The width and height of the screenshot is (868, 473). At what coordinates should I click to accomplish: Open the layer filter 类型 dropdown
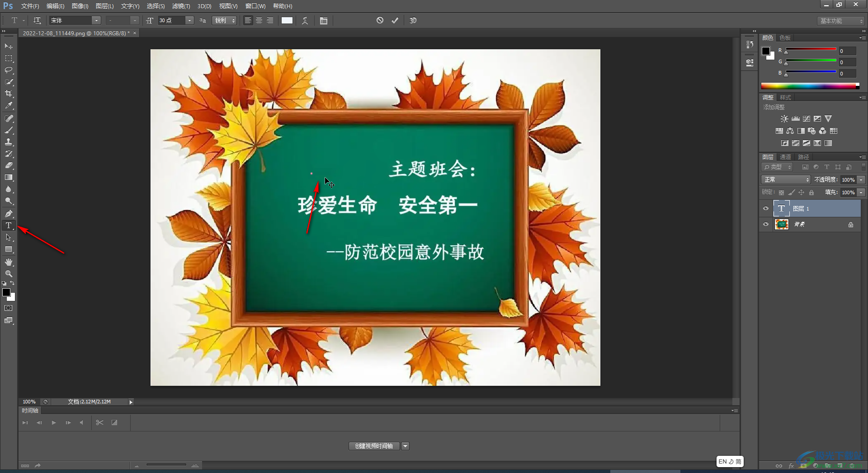coord(777,167)
